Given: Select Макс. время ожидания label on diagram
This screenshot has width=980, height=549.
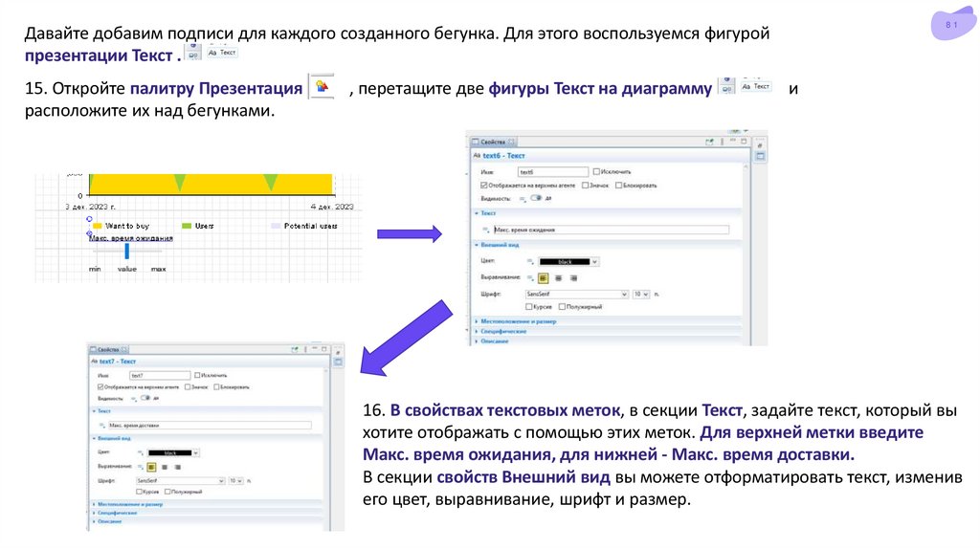Looking at the screenshot, I should pyautogui.click(x=130, y=238).
